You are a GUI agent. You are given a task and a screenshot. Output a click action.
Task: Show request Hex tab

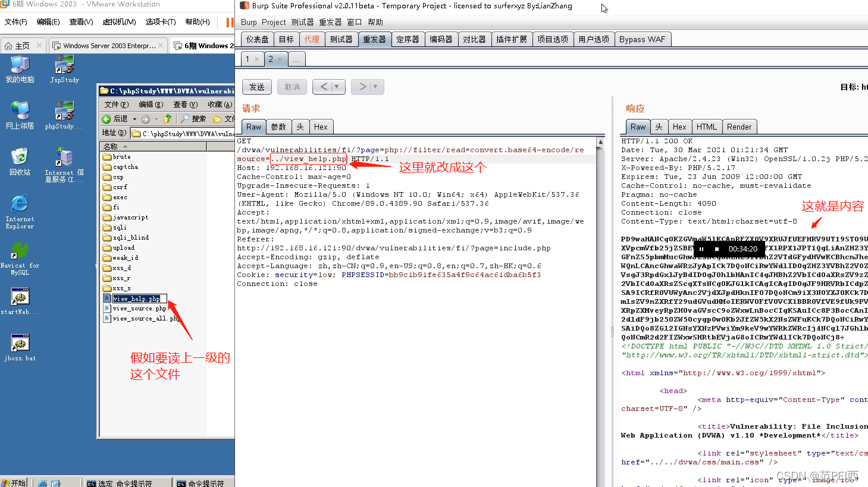click(321, 127)
